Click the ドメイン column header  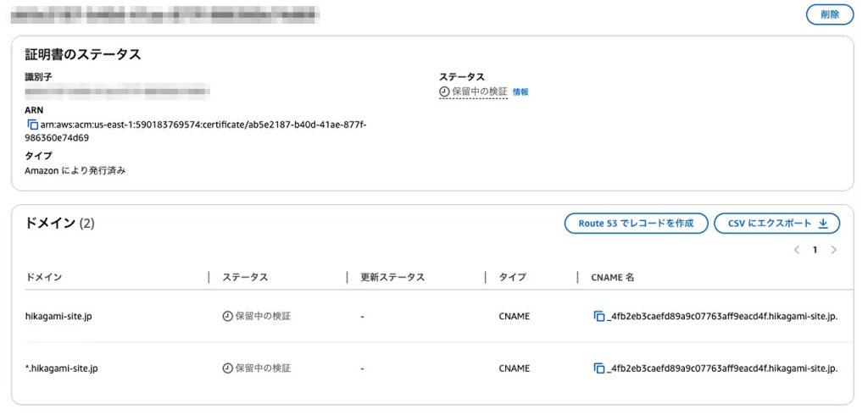click(44, 277)
